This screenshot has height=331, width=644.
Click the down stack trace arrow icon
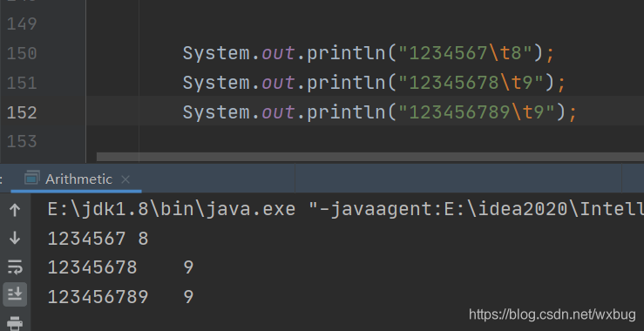pyautogui.click(x=15, y=238)
